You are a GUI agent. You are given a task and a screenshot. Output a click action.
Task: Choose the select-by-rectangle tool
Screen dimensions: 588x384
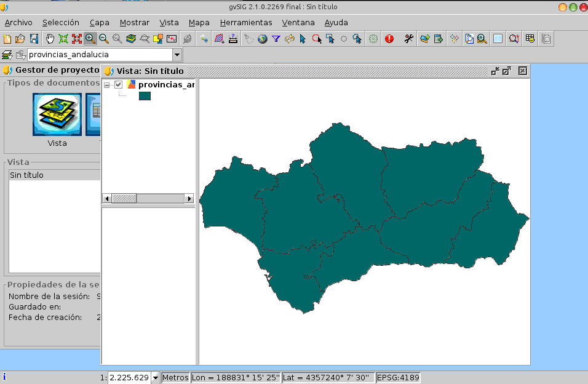(x=330, y=39)
